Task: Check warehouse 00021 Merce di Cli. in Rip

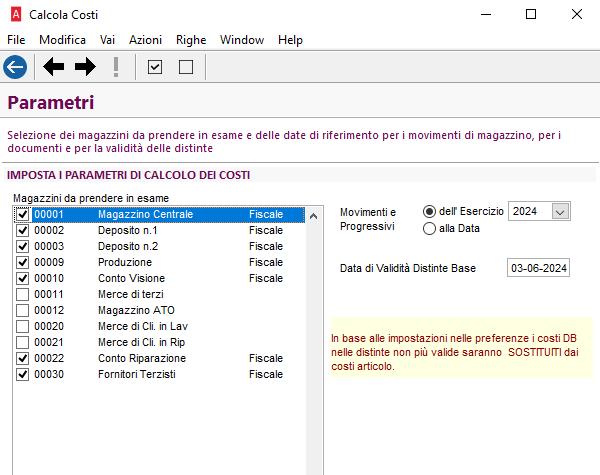Action: coord(23,343)
